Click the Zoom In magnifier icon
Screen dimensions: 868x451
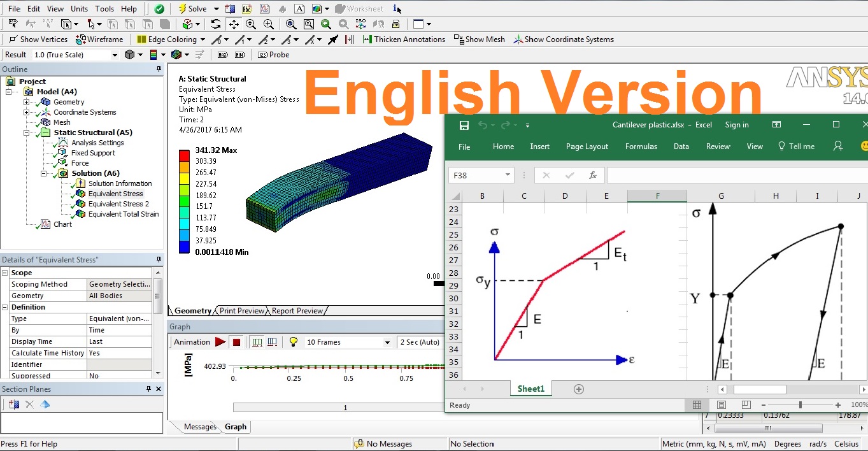click(x=251, y=24)
